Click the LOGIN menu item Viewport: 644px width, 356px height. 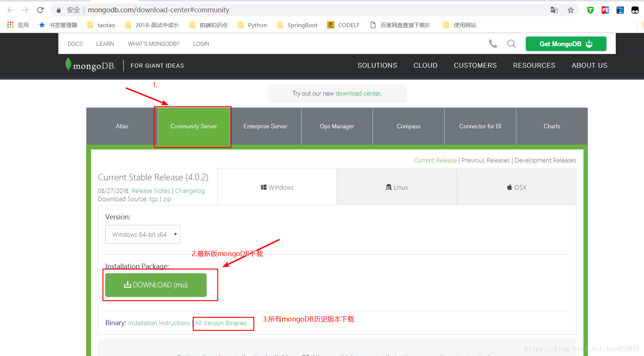201,44
